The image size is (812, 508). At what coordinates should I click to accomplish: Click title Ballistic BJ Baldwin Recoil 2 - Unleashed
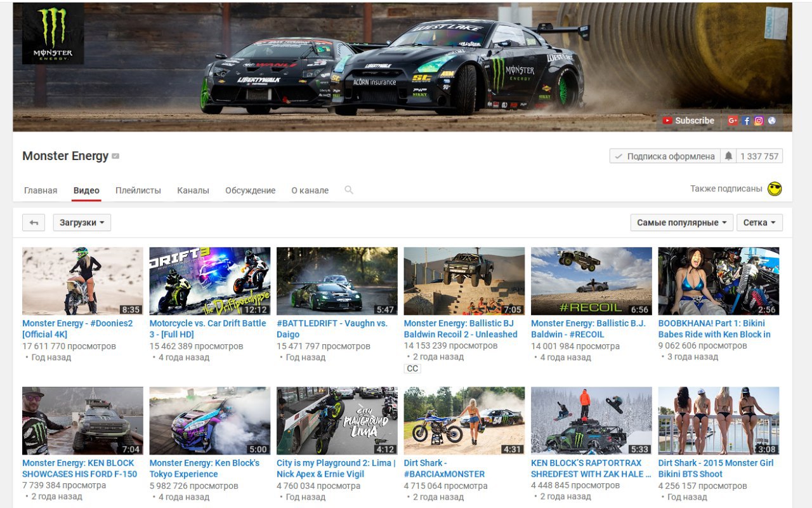point(461,329)
